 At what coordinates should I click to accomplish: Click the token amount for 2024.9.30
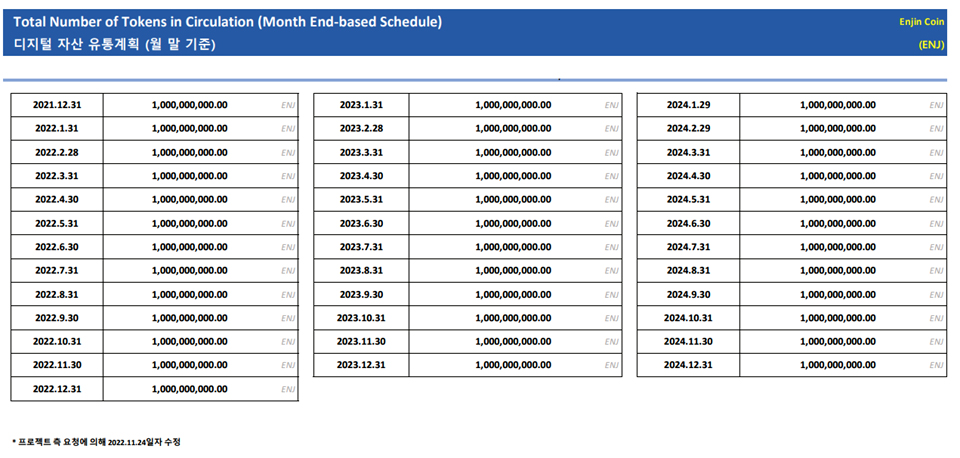pos(838,294)
